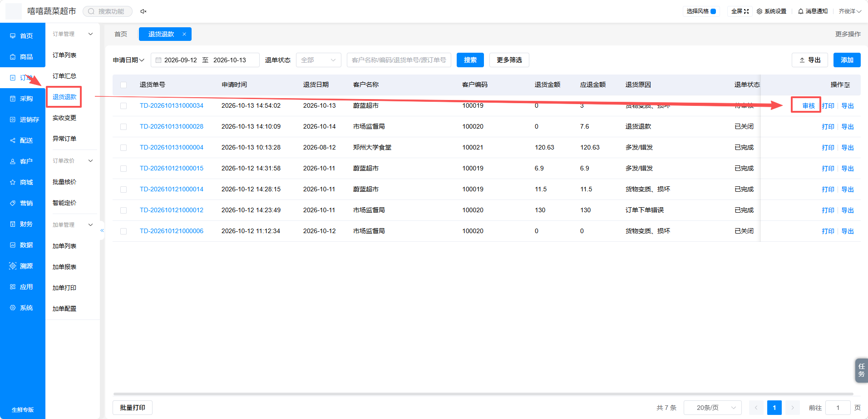Open the 退单状态 全部 dropdown
The height and width of the screenshot is (419, 868).
coord(319,60)
